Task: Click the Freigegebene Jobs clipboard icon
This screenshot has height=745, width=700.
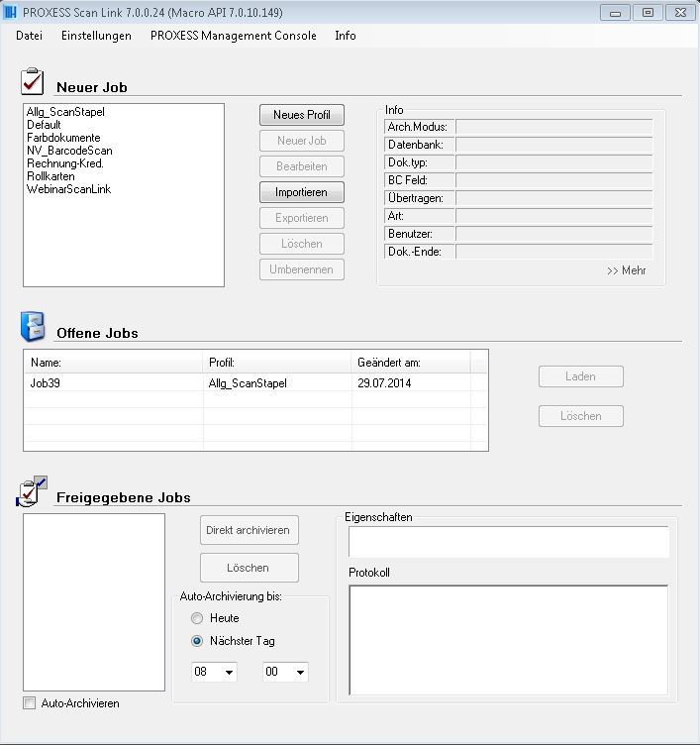Action: click(32, 491)
